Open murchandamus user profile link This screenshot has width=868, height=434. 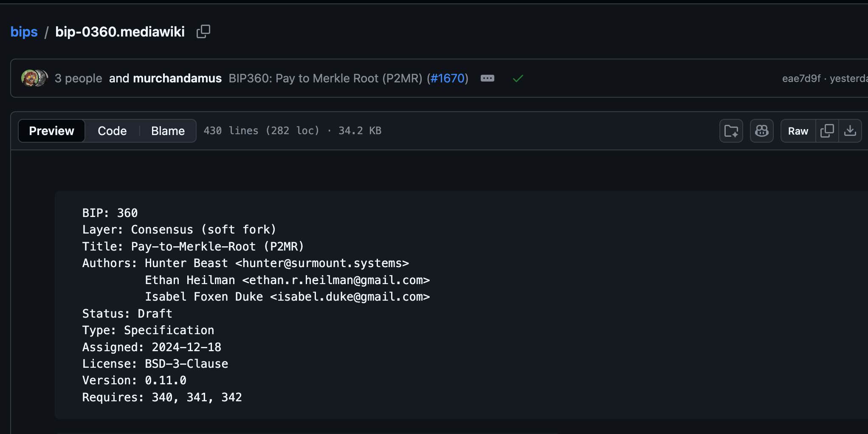177,79
